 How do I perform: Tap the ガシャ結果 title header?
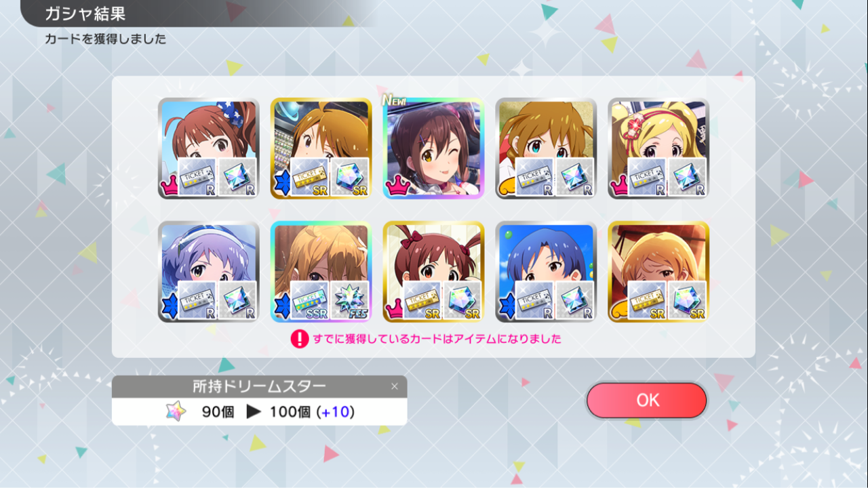point(85,14)
